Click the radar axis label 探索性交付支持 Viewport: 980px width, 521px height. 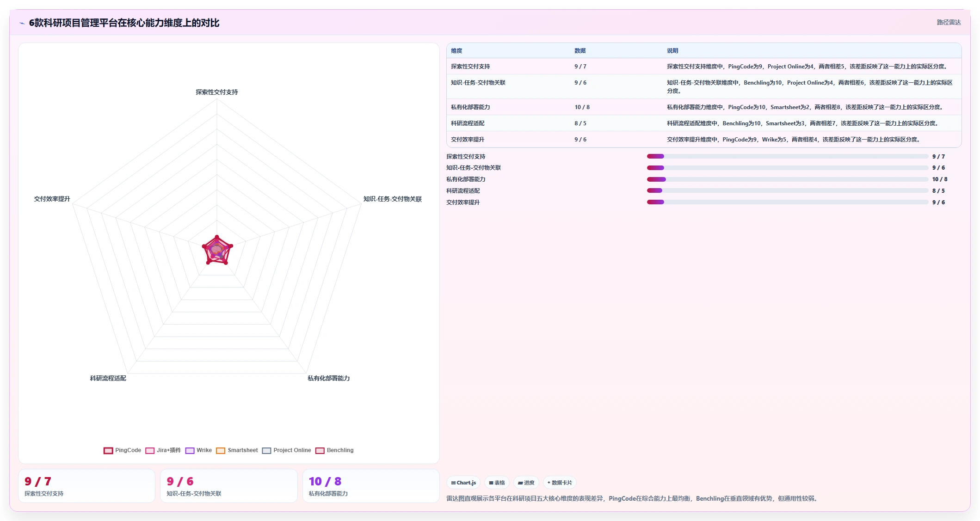(217, 92)
